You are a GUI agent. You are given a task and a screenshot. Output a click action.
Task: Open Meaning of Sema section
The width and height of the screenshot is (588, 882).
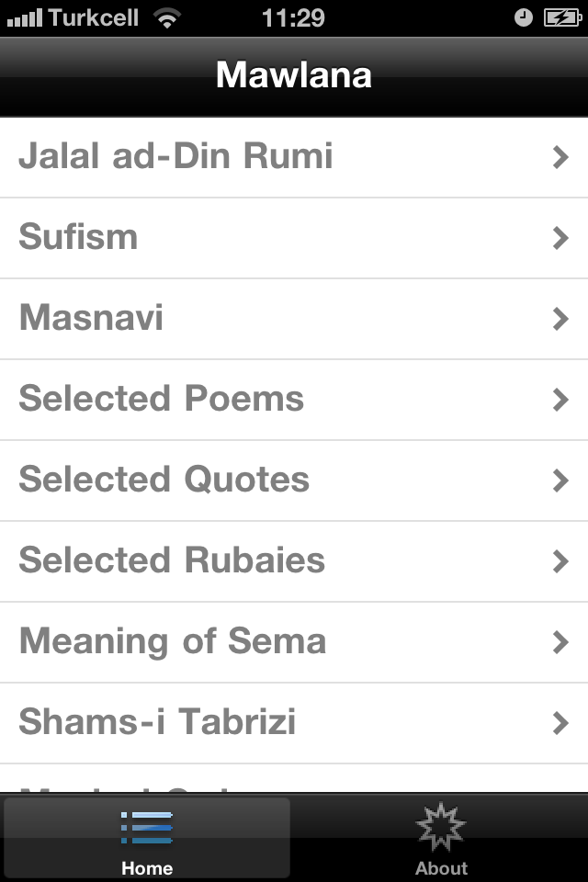pyautogui.click(x=173, y=641)
